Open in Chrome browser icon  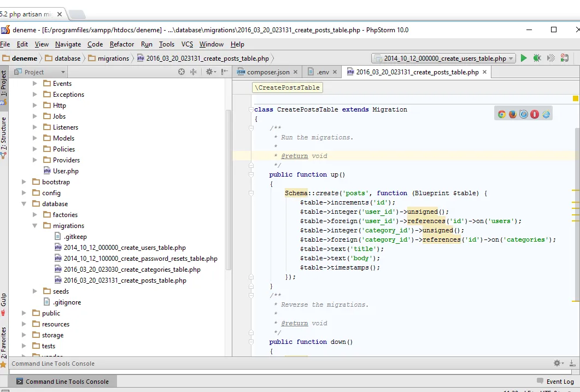501,114
